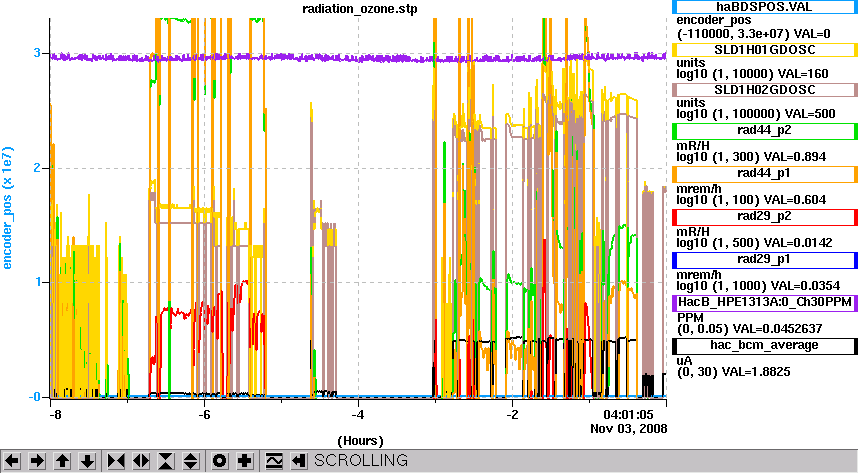The width and height of the screenshot is (858, 473).
Task: Click the vertical zoom-out up-down triangles icon
Action: click(191, 461)
